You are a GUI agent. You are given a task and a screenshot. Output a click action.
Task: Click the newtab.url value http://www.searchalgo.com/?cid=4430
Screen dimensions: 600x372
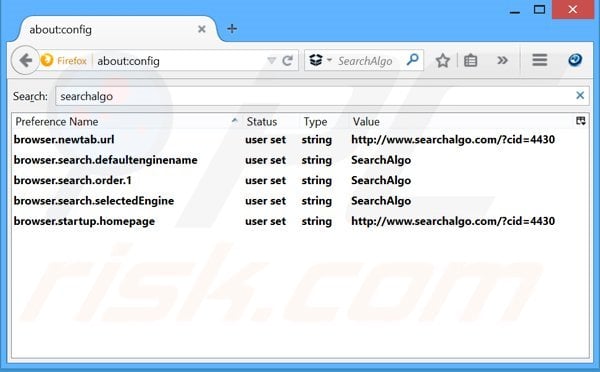[x=453, y=140]
